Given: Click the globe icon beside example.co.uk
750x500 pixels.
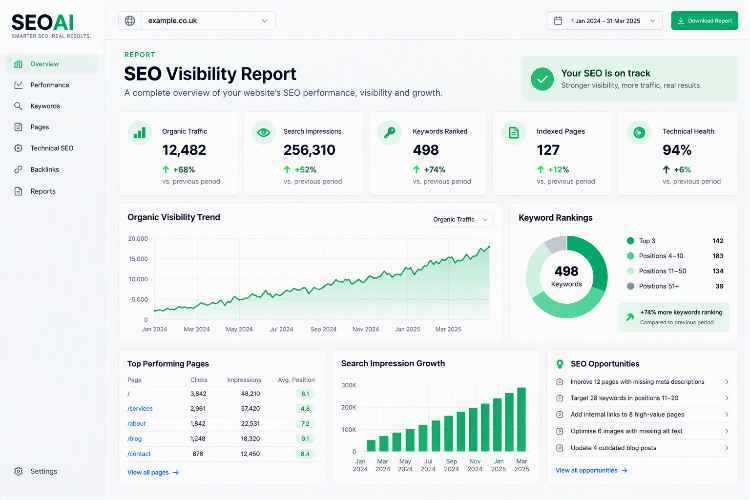Looking at the screenshot, I should pos(130,21).
